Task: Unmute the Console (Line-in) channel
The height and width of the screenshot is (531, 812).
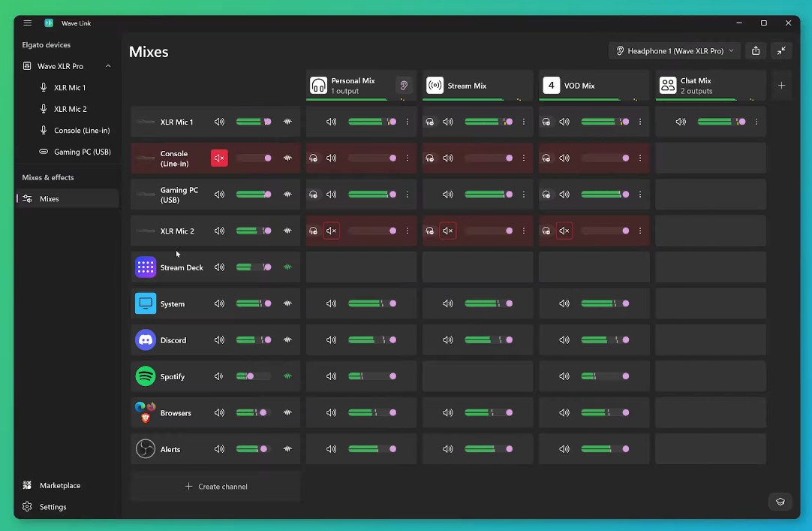Action: (x=219, y=158)
